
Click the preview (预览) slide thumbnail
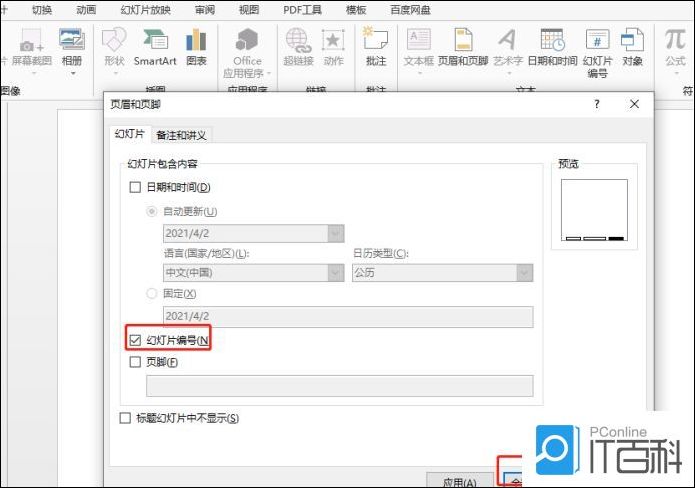coord(594,210)
